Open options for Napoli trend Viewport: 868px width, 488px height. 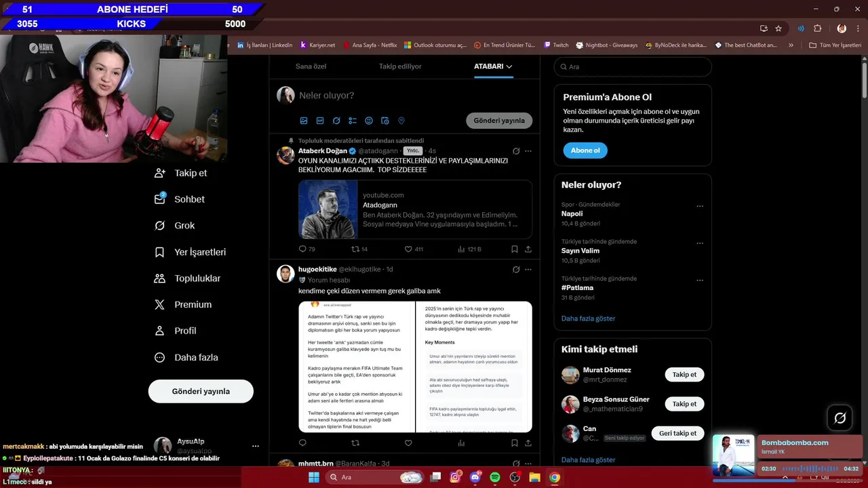pyautogui.click(x=700, y=206)
